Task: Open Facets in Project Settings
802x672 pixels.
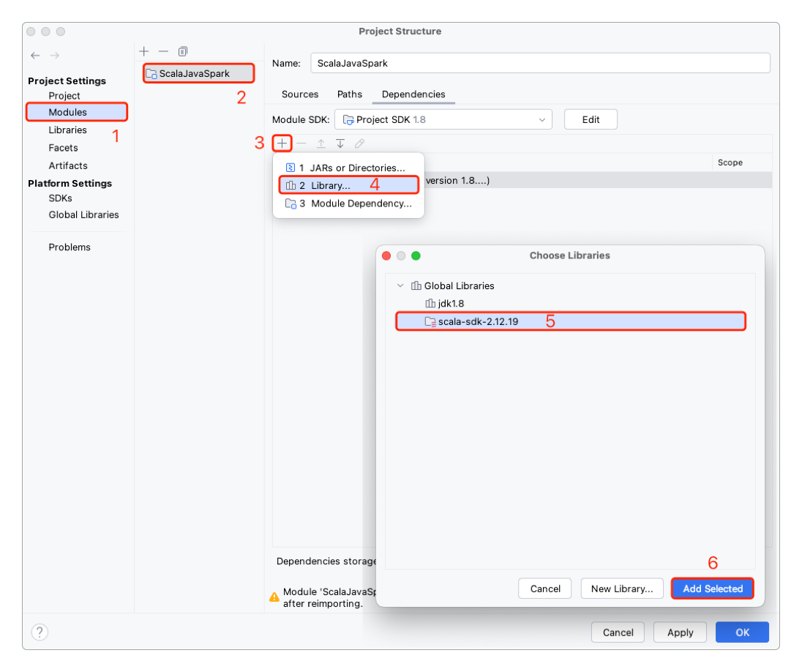Action: tap(63, 148)
